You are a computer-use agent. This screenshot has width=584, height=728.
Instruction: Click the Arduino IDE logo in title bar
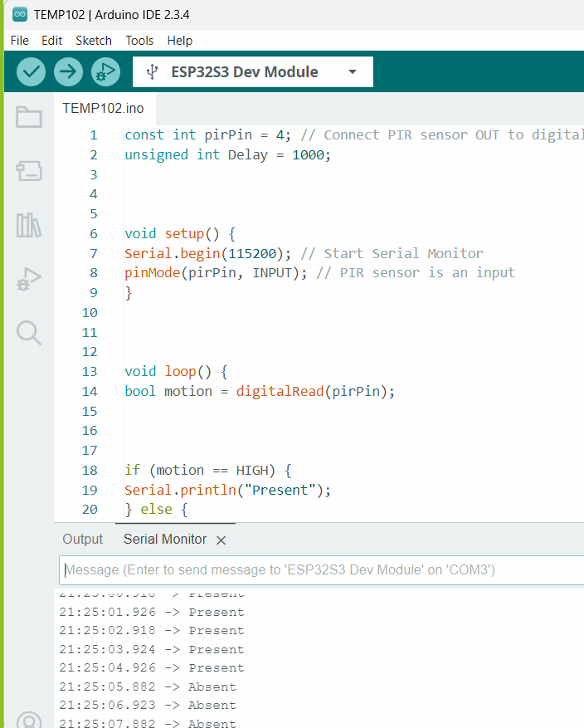19,14
